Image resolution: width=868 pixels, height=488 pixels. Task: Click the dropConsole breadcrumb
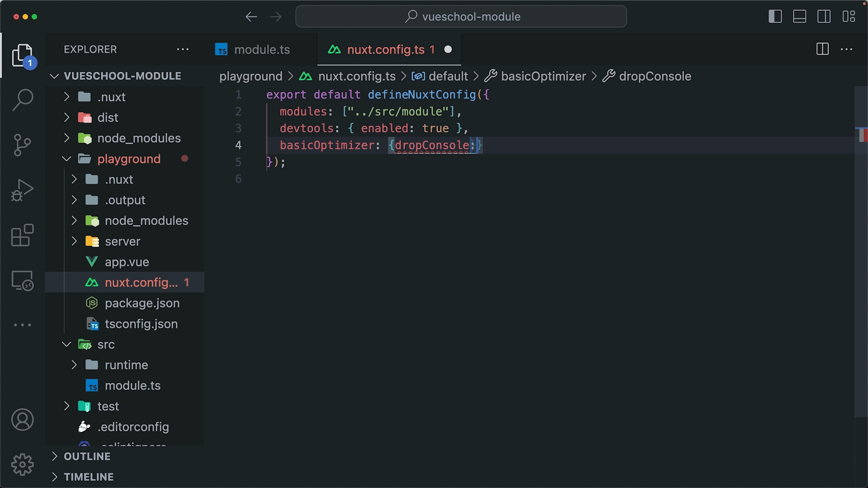647,76
